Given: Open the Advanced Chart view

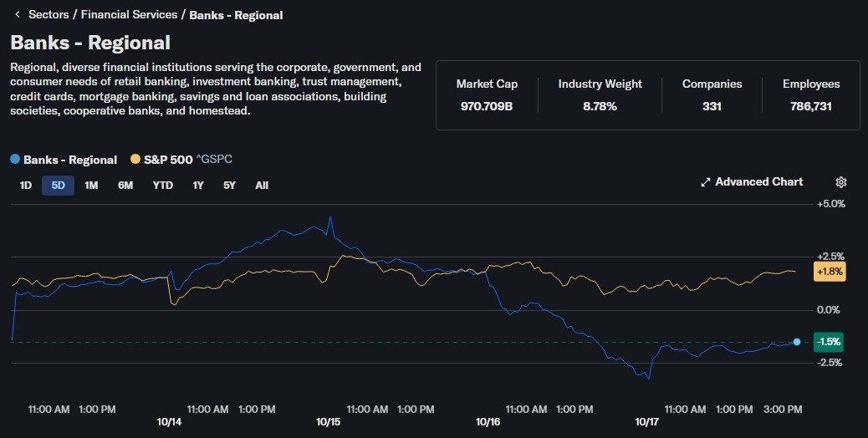Looking at the screenshot, I should 758,182.
